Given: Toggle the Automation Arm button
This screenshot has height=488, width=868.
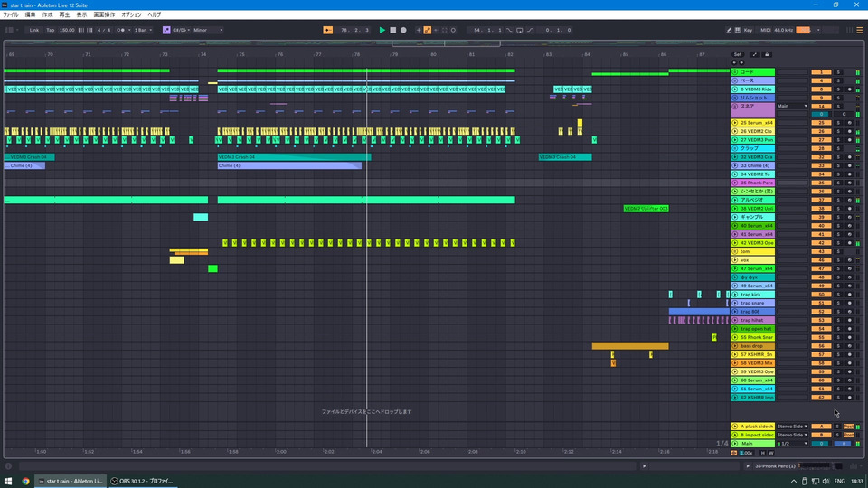Looking at the screenshot, I should tap(428, 30).
